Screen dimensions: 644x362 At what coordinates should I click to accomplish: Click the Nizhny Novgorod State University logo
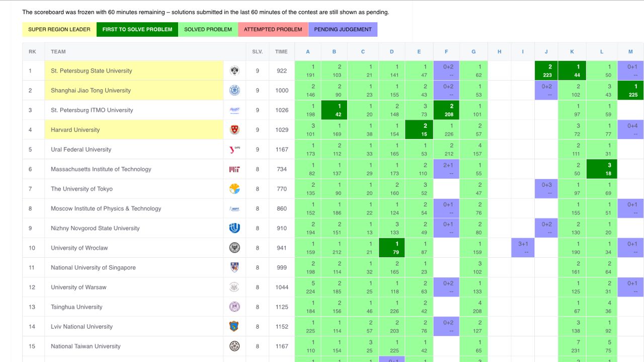[x=234, y=228]
